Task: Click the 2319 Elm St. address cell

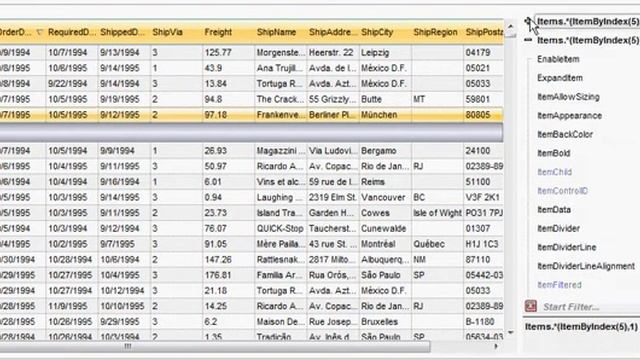Action: coord(333,197)
